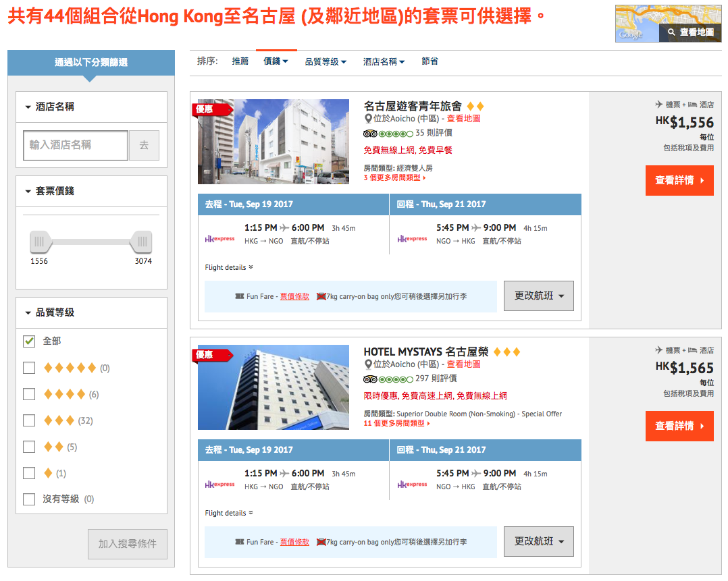Image resolution: width=728 pixels, height=581 pixels.
Task: Click the location pin icon for HOTEL MYSTAYS
Action: coord(368,364)
